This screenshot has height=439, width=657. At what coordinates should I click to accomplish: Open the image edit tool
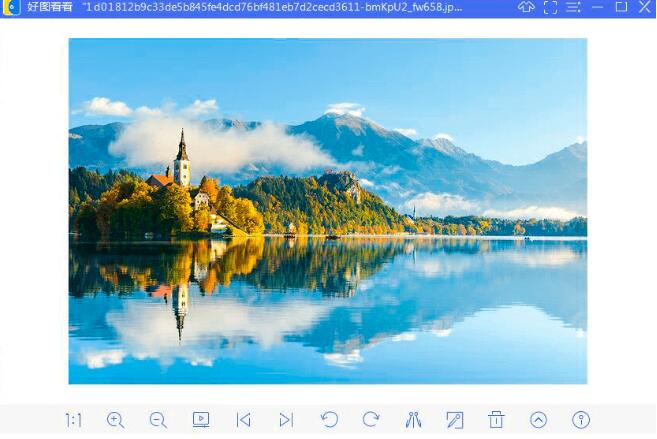coord(455,420)
